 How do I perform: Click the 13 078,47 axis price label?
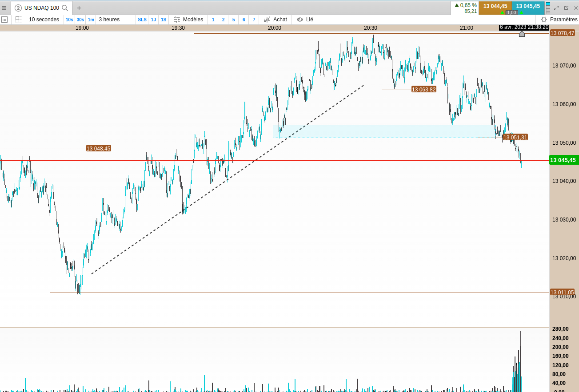click(x=562, y=33)
